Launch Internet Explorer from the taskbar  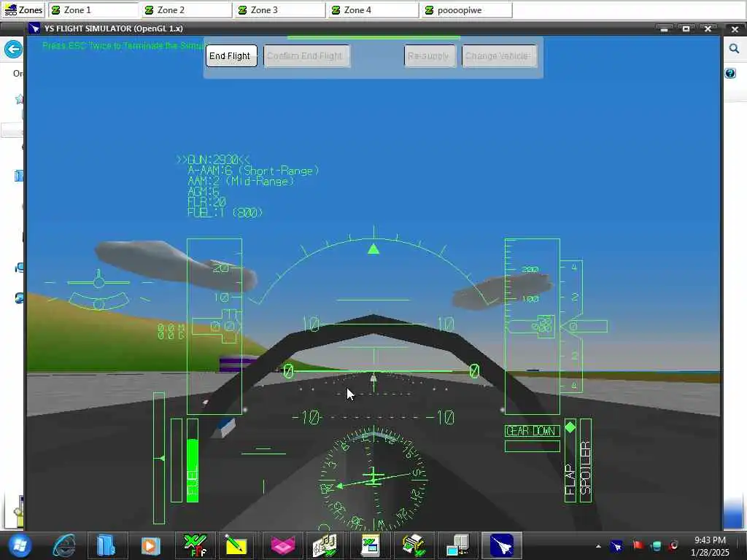pos(64,545)
